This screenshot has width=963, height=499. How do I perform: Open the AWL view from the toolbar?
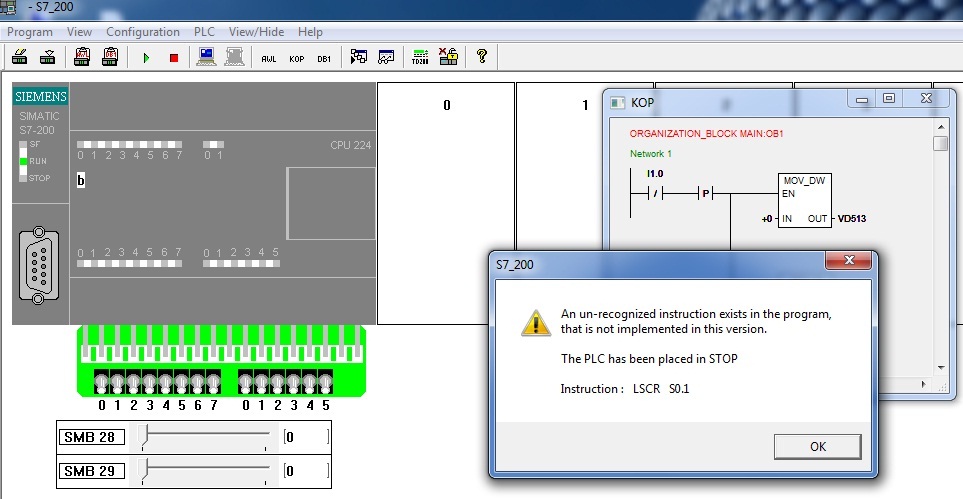pyautogui.click(x=268, y=59)
